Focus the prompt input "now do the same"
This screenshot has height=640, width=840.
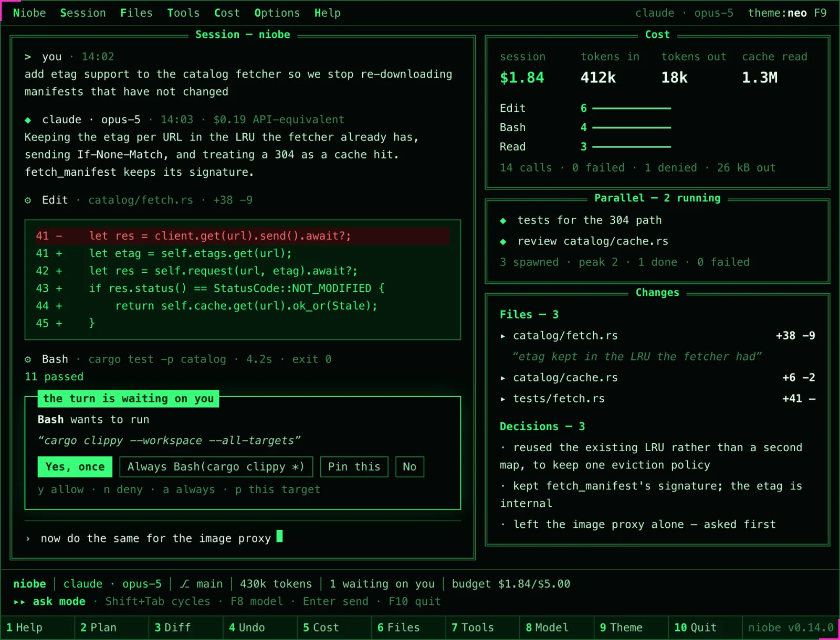click(243, 538)
